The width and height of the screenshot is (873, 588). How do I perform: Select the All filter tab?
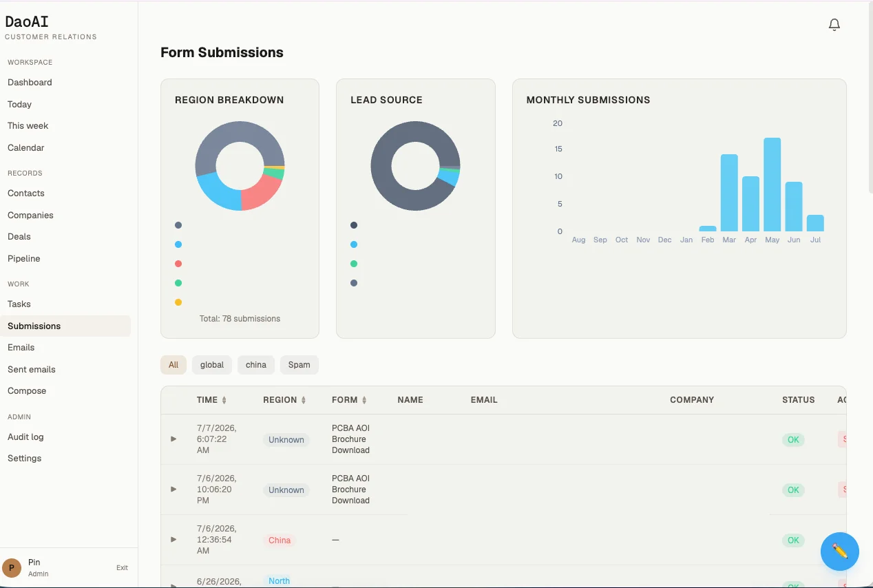coord(173,365)
